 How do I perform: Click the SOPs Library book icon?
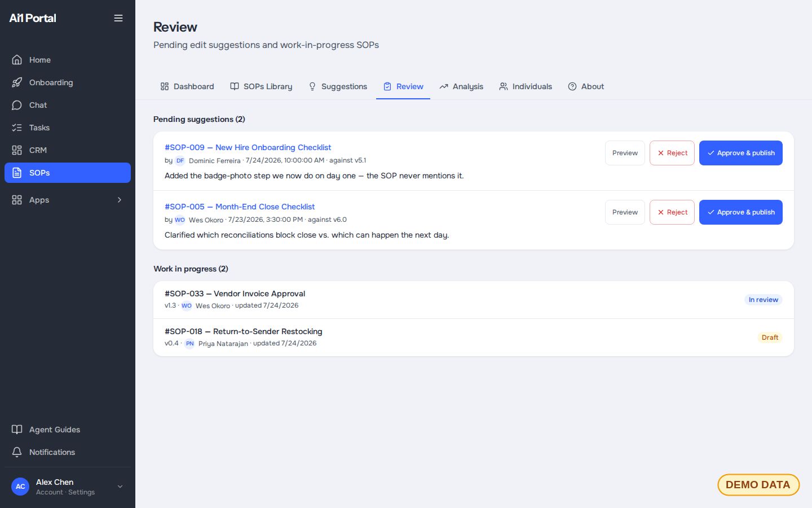coord(235,86)
